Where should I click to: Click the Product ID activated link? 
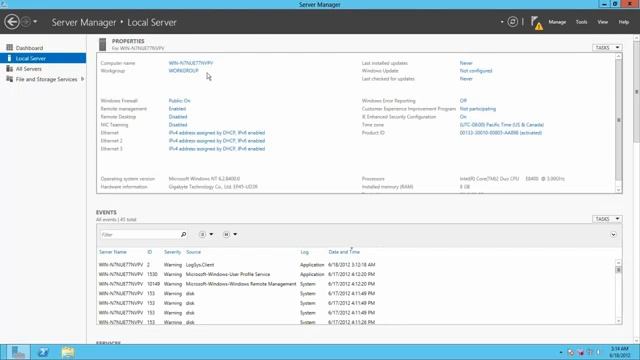point(501,133)
